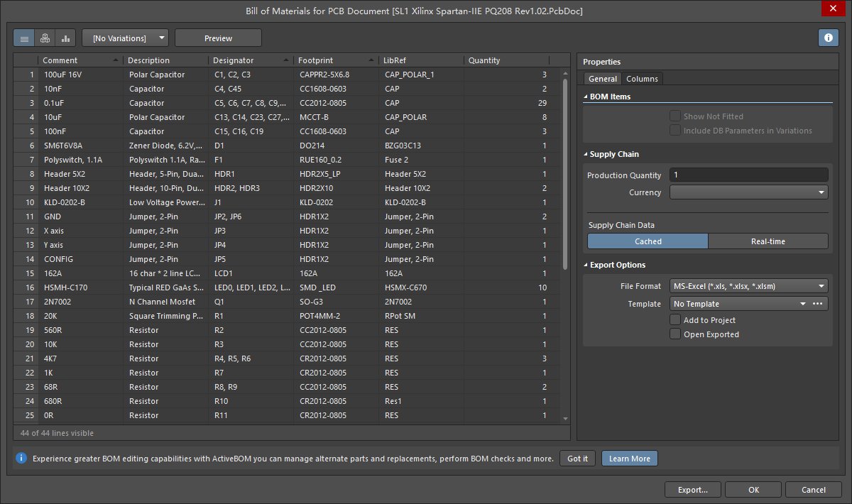Click the ActiveBOM notification info icon
Viewport: 852px width, 504px height.
pyautogui.click(x=21, y=458)
